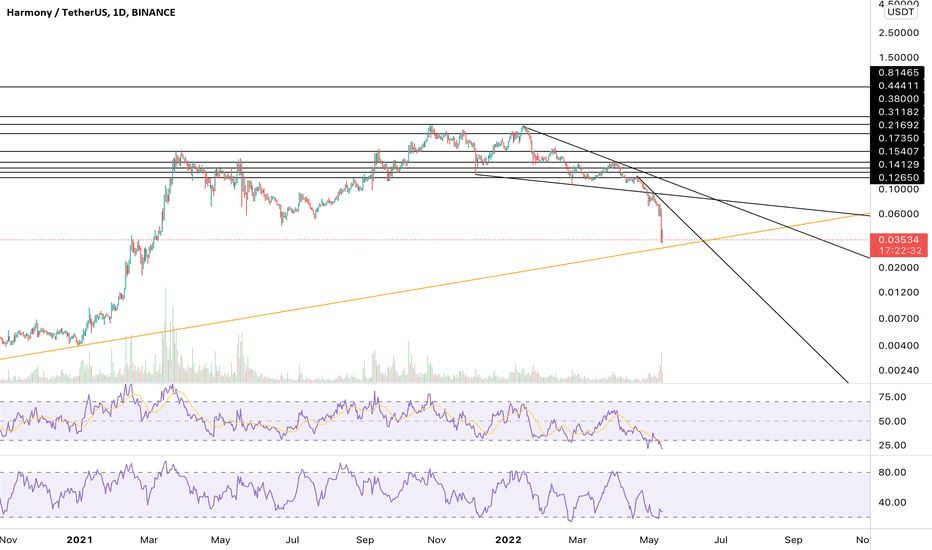Screen dimensions: 932x550
Task: Click the 0.06000 price axis tick
Action: [898, 214]
